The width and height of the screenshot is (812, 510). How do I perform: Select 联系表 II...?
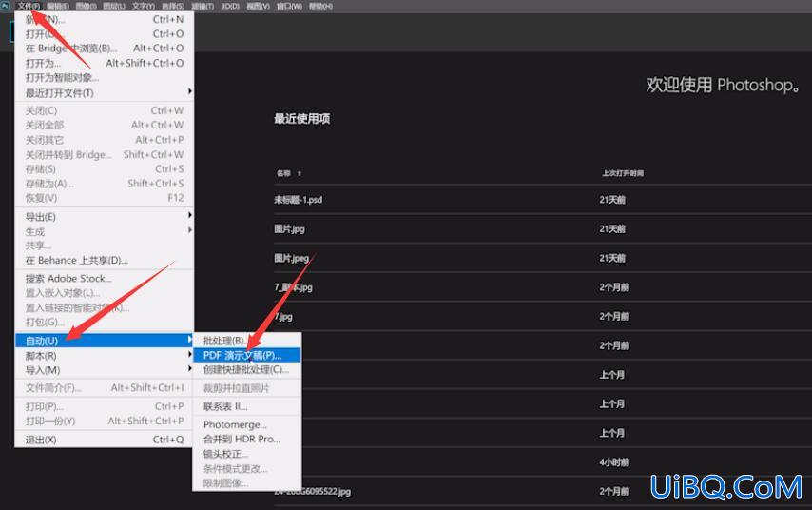coord(246,406)
